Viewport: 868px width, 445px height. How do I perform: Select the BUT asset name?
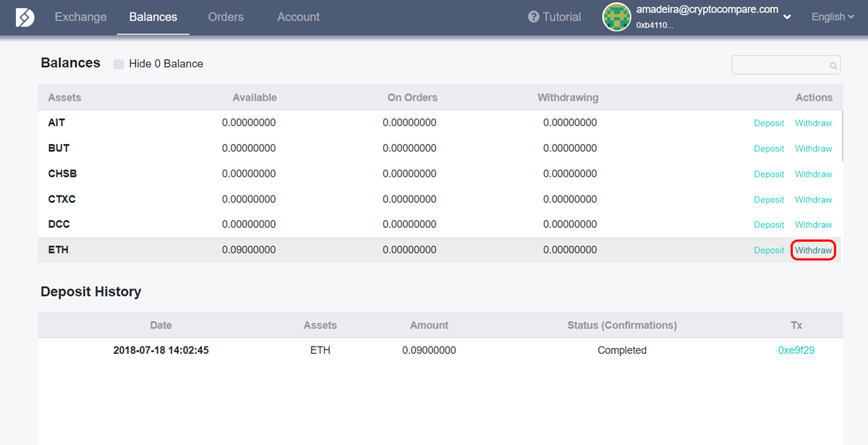(59, 148)
